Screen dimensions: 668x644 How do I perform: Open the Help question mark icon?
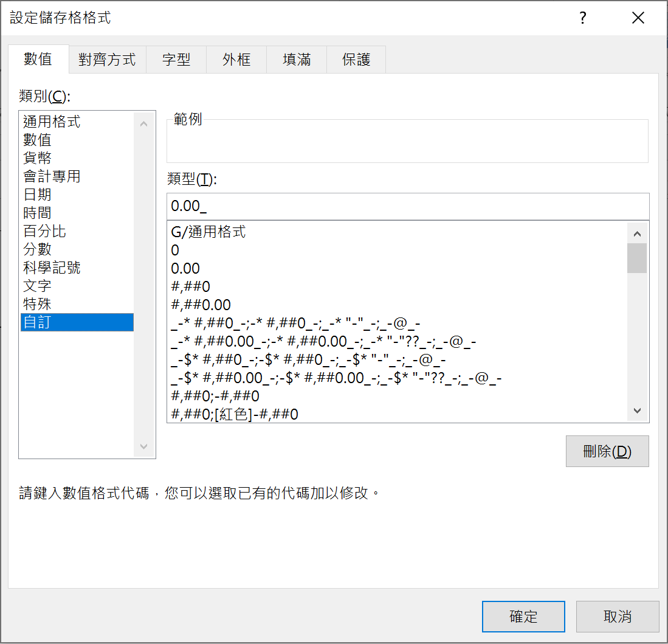(x=582, y=18)
